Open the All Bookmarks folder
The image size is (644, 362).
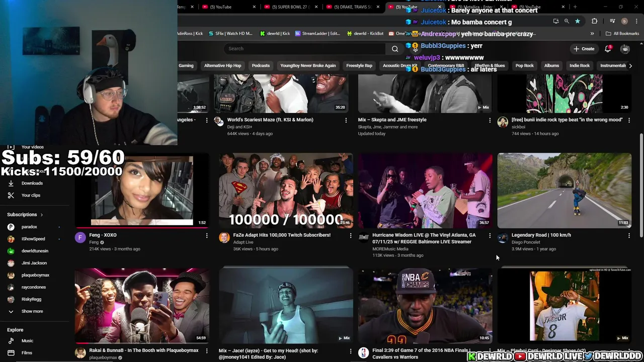[x=622, y=34]
